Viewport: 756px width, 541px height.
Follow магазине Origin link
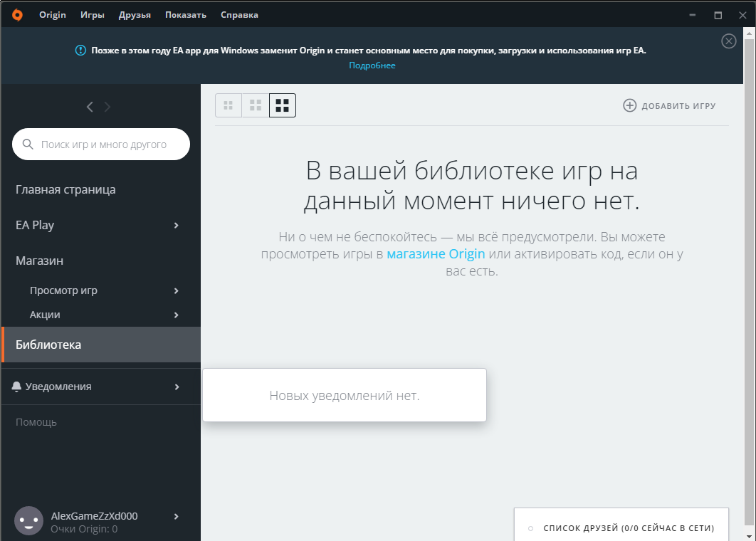(x=436, y=253)
